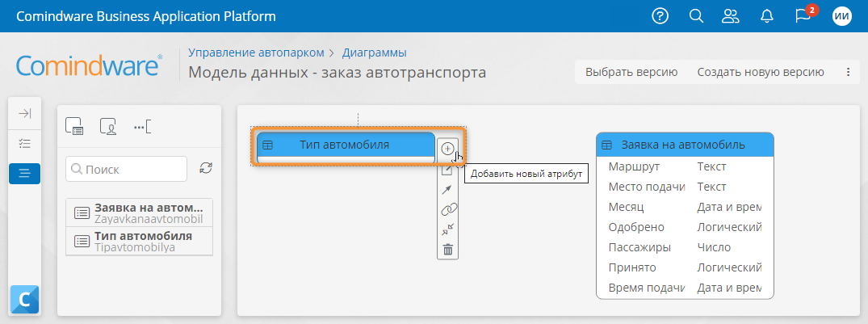Screen dimensions: 868x324
Task: Open the ИИ user avatar menu
Action: coord(842,17)
